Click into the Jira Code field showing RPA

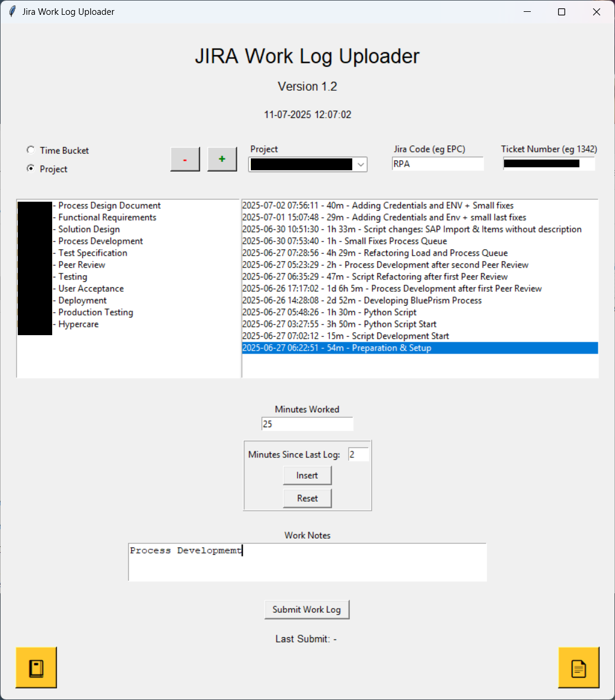click(437, 163)
